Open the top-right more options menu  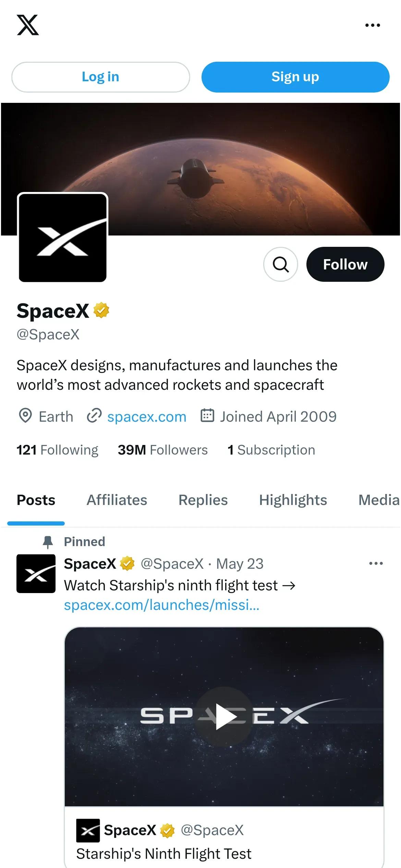pyautogui.click(x=372, y=25)
